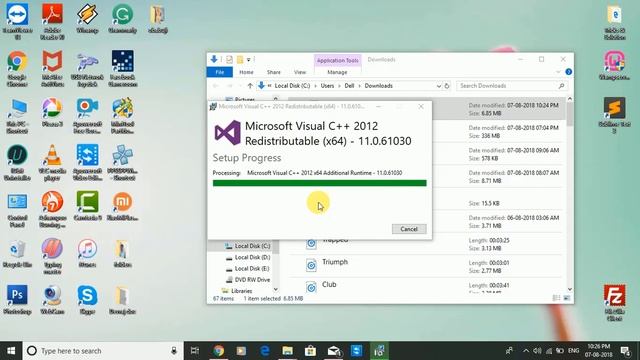640x360 pixels.
Task: Open Microsoft Edge from the taskbar
Action: (264, 351)
